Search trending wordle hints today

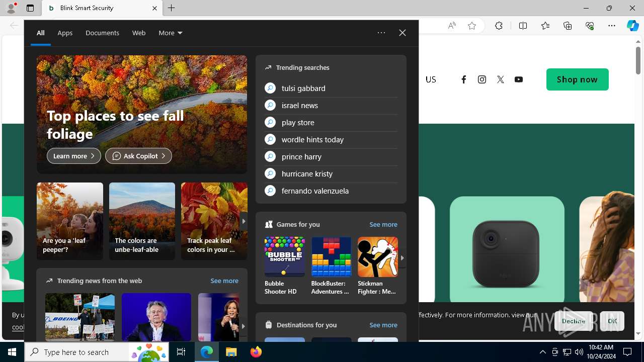coord(331,139)
